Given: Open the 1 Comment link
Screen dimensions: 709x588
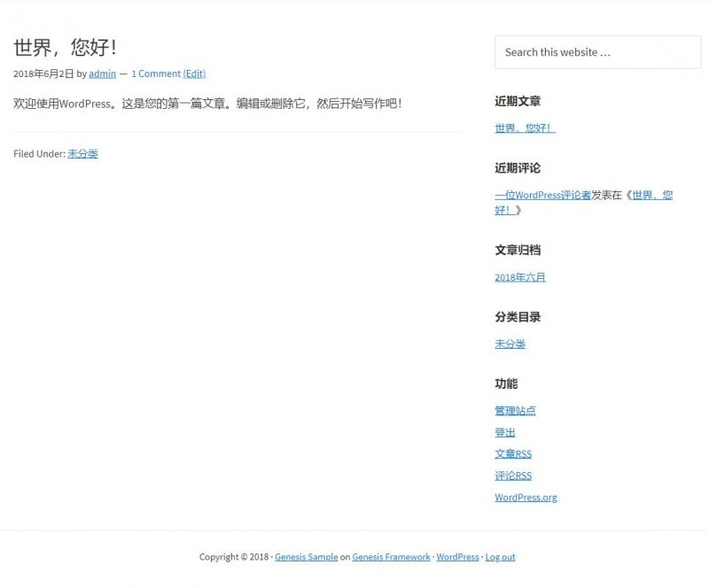Looking at the screenshot, I should pos(156,73).
